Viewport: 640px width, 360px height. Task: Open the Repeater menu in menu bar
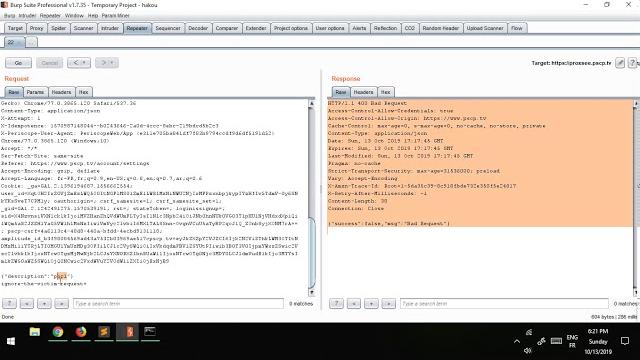[50, 16]
